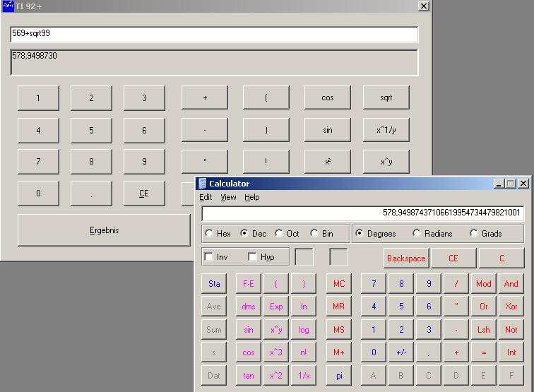The height and width of the screenshot is (392, 534).
Task: Click the expression input field with 569+sqrt99
Action: coord(214,34)
